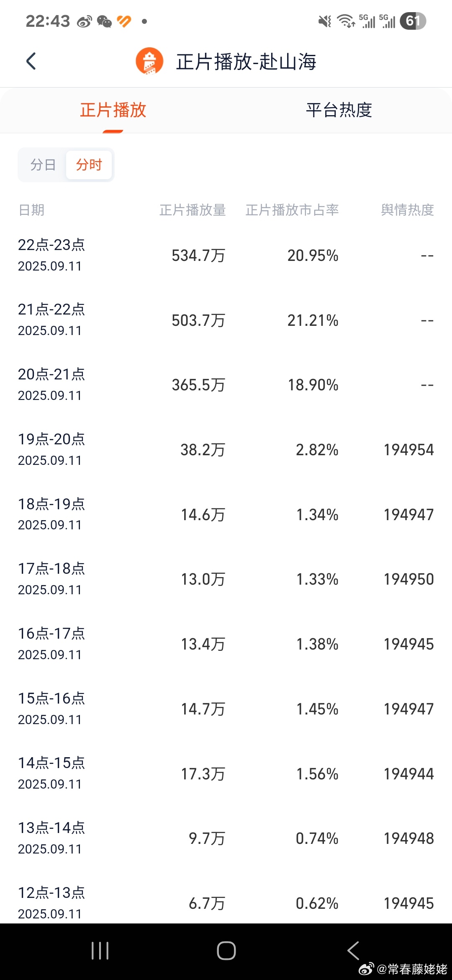Tap the Weibo status bar icon
Viewport: 452px width, 980px height.
click(x=84, y=21)
